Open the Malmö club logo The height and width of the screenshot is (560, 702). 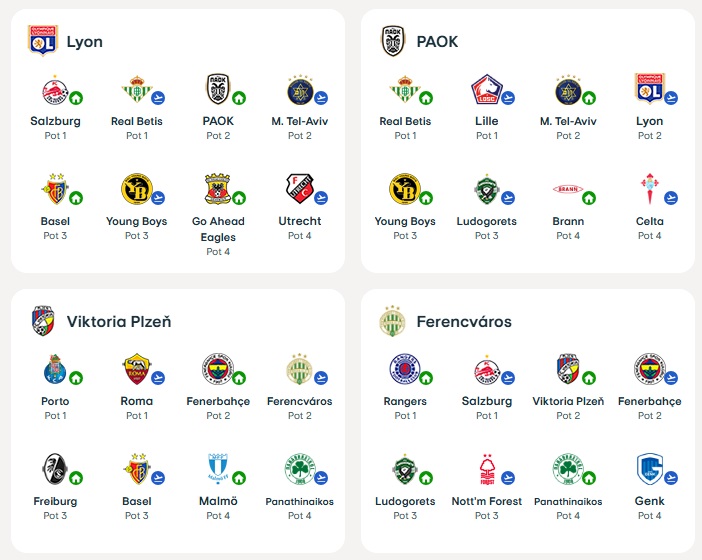tap(218, 469)
